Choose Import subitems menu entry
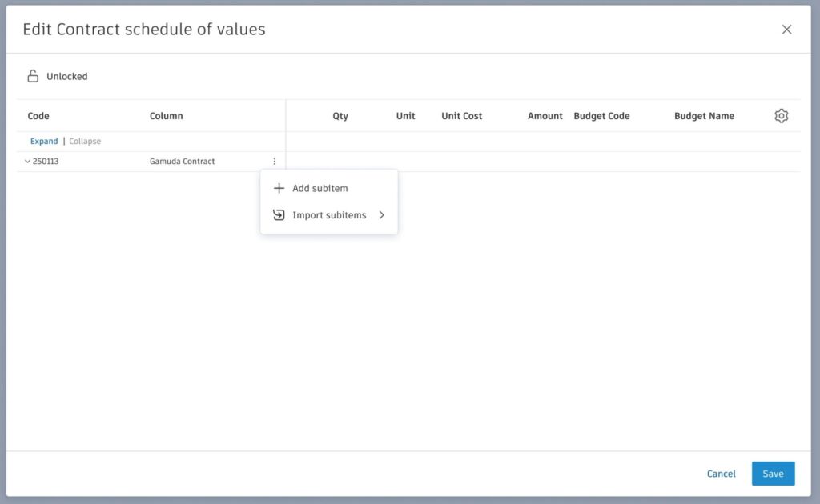 pyautogui.click(x=329, y=215)
